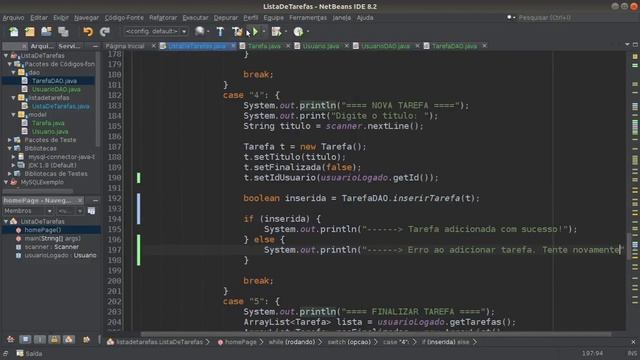Click the New Project toolbar icon
This screenshot has width=640, height=360.
pyautogui.click(x=30, y=31)
